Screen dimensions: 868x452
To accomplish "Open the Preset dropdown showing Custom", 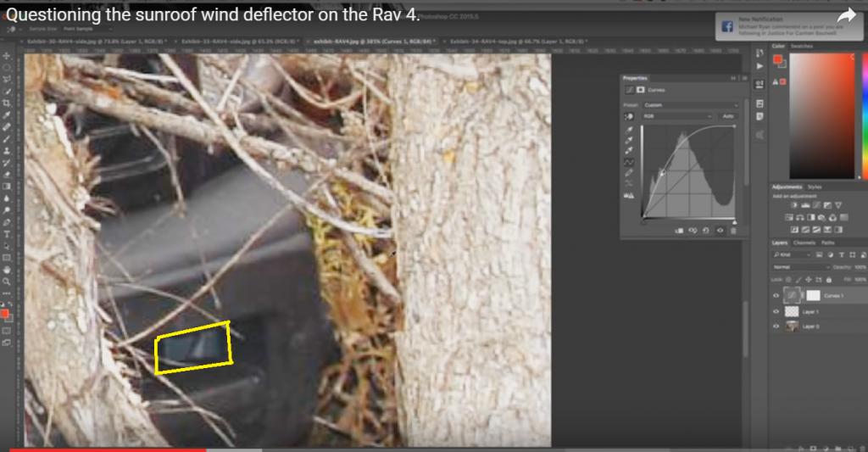I will (x=690, y=105).
